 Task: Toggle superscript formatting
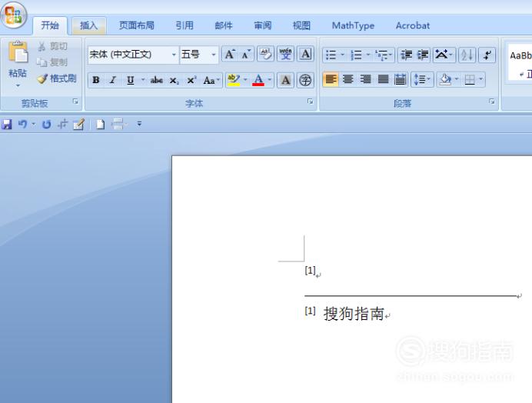(x=191, y=81)
